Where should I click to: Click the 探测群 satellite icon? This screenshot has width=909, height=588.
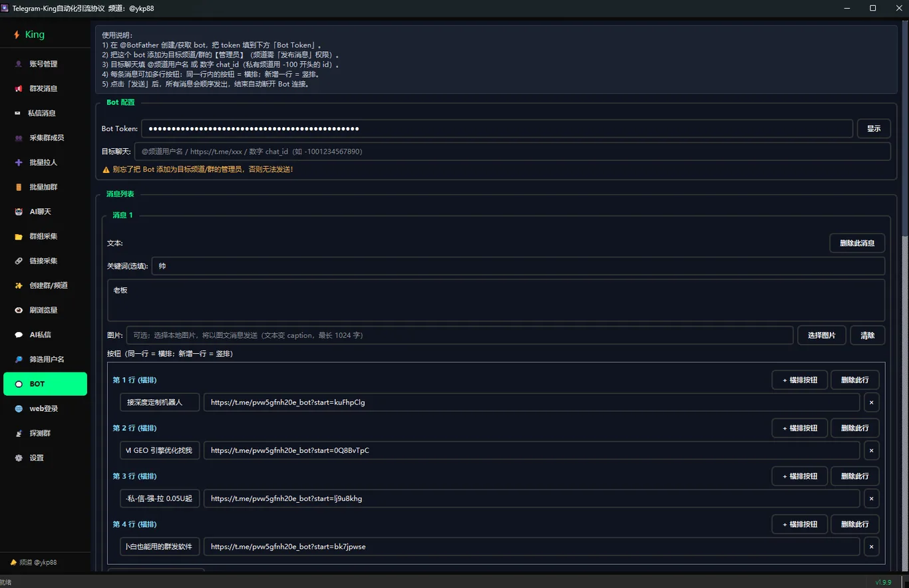[x=19, y=433]
